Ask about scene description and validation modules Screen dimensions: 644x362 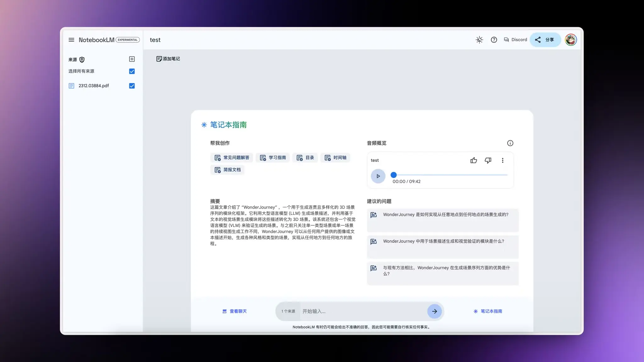pyautogui.click(x=443, y=247)
